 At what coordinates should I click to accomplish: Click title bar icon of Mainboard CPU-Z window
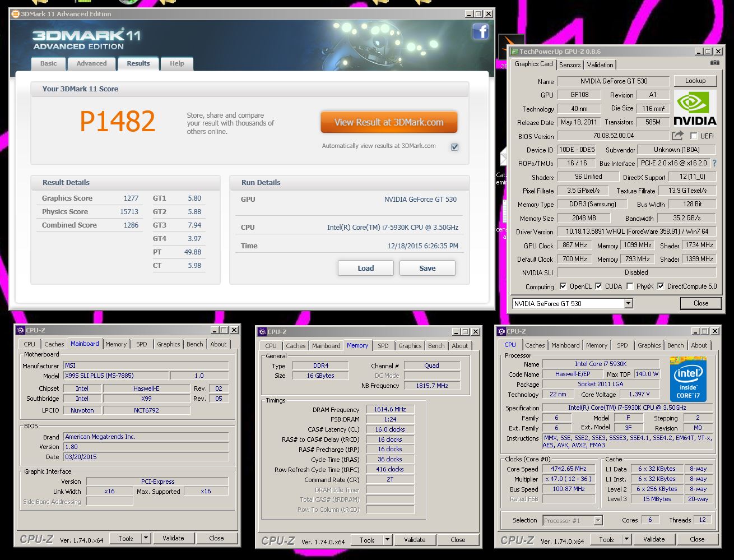click(x=20, y=330)
